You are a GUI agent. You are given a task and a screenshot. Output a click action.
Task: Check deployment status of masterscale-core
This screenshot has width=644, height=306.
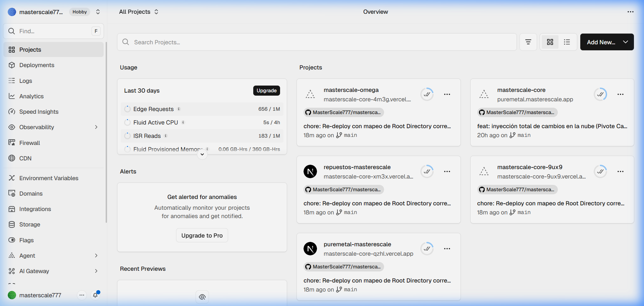[x=600, y=94]
